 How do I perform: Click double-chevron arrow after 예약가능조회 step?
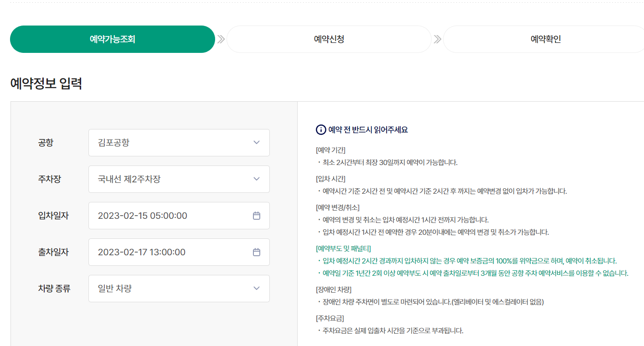[x=221, y=39]
